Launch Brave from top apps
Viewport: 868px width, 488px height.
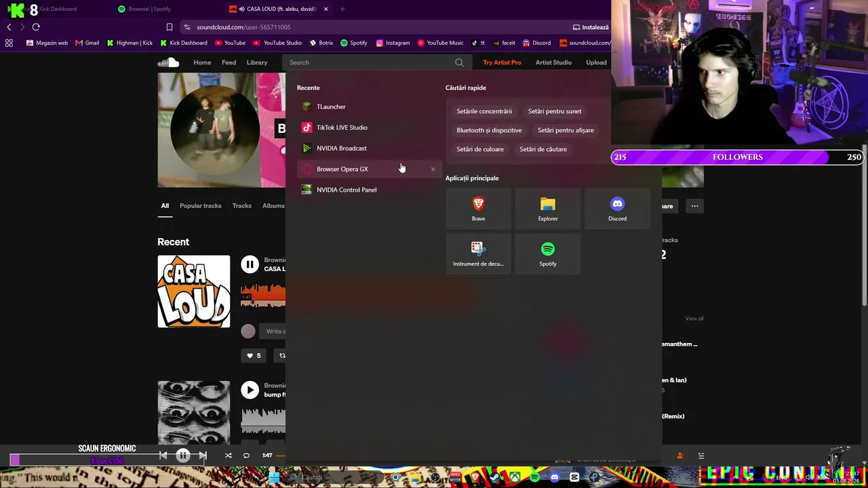coord(478,208)
